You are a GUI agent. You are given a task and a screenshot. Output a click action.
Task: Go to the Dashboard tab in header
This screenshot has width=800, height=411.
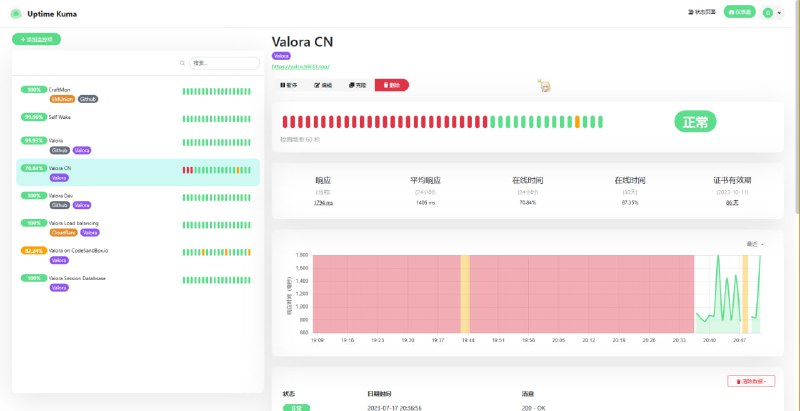(x=739, y=12)
